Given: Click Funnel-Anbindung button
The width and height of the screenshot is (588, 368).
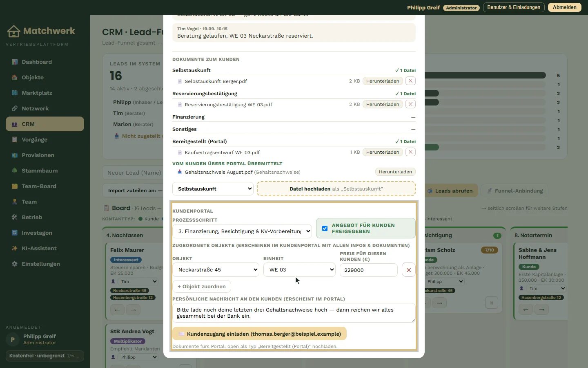Looking at the screenshot, I should [x=514, y=191].
